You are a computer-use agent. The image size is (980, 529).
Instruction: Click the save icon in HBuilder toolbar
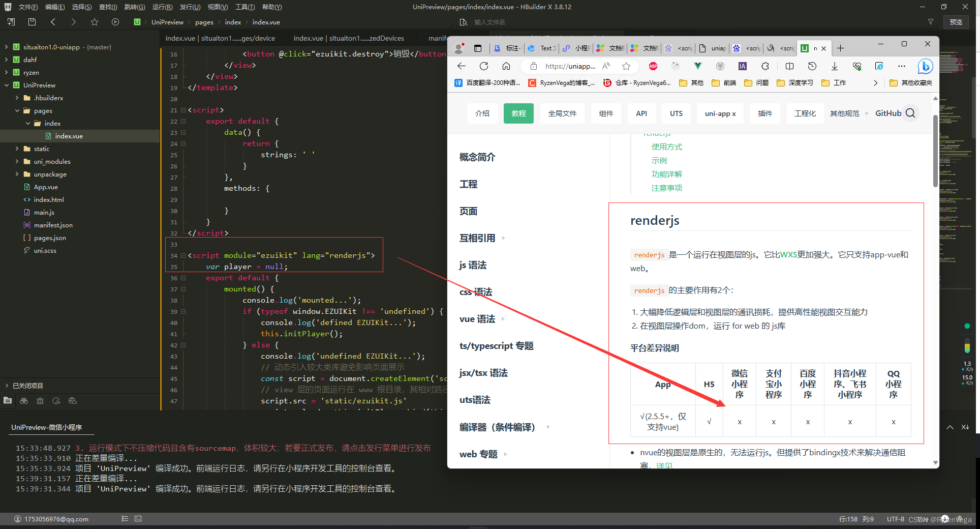click(x=32, y=22)
